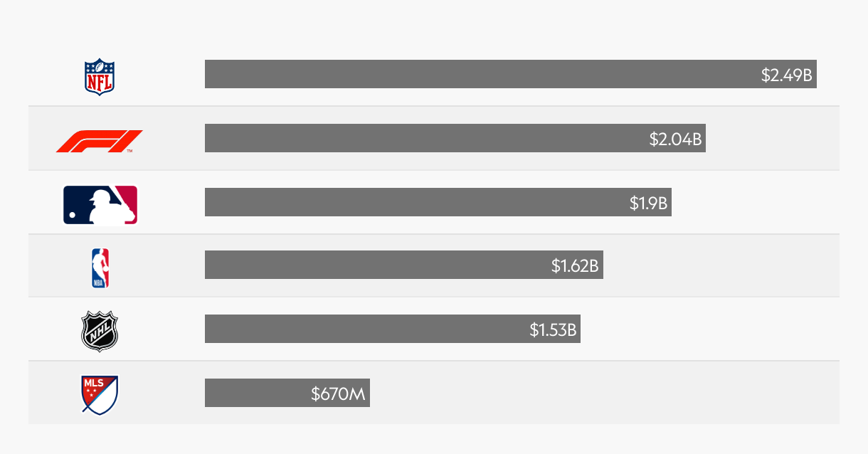Click the NHL gray bar

coord(393,329)
